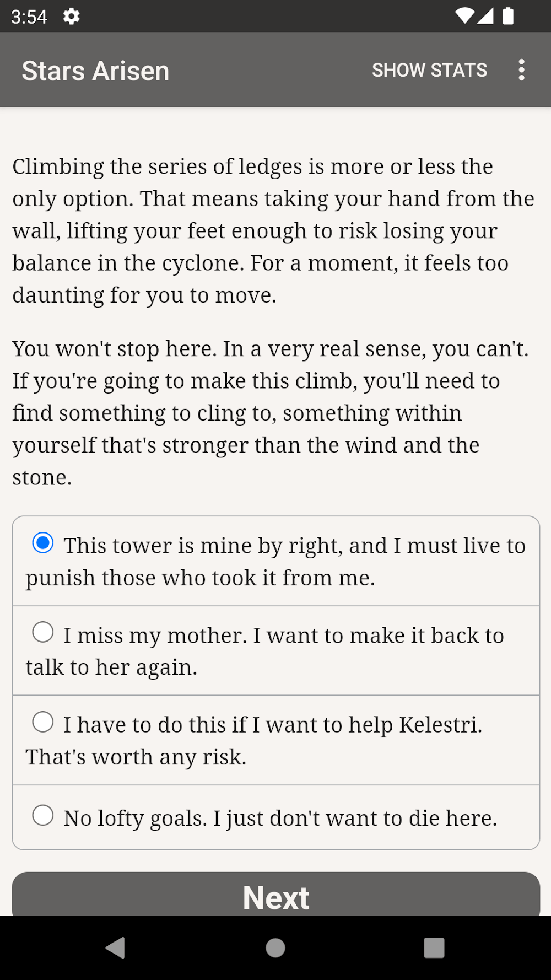The image size is (551, 980).
Task: Select the "help Kelestri" radio option
Action: [x=43, y=722]
